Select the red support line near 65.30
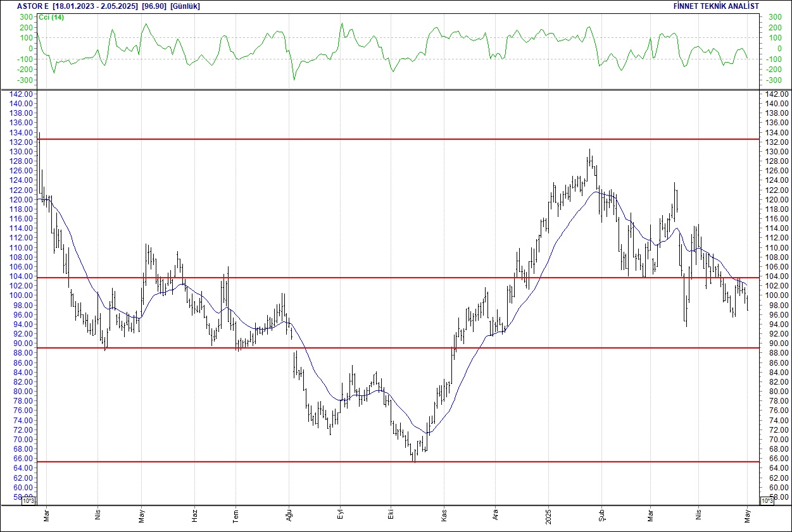This screenshot has width=792, height=532. tap(399, 461)
